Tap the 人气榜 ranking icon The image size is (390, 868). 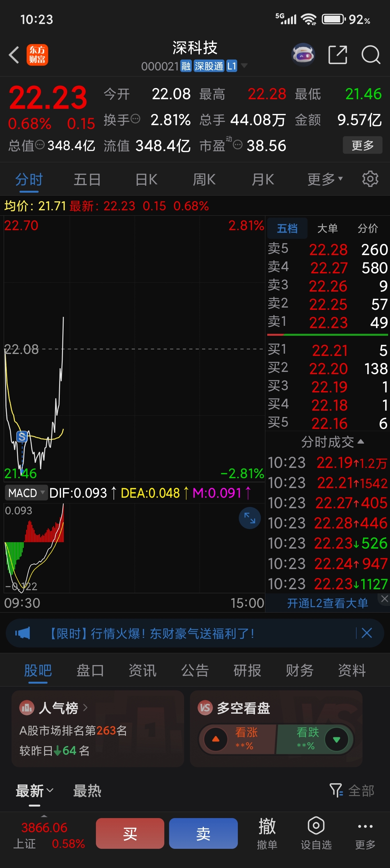tap(27, 708)
